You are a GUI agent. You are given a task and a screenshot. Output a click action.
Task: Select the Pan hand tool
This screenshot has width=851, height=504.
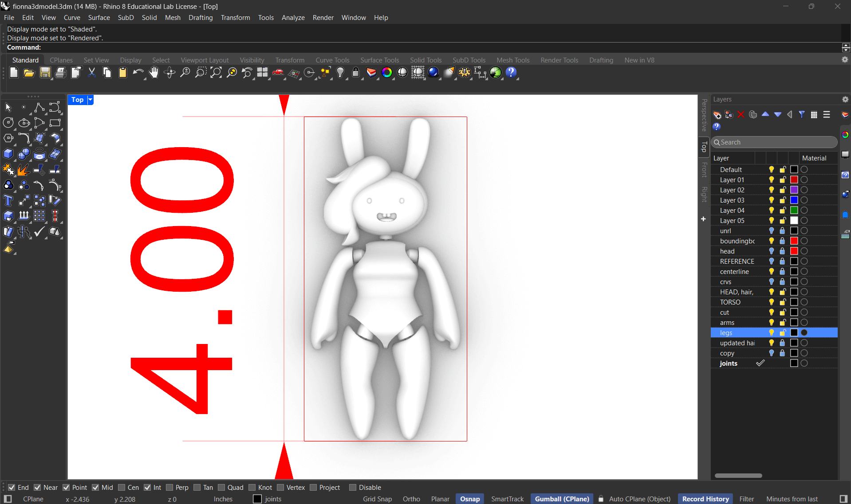(x=154, y=73)
